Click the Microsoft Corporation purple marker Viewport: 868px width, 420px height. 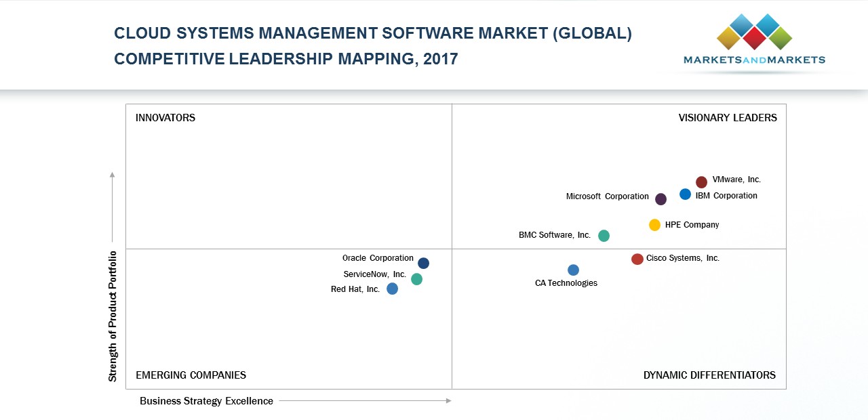coord(660,198)
